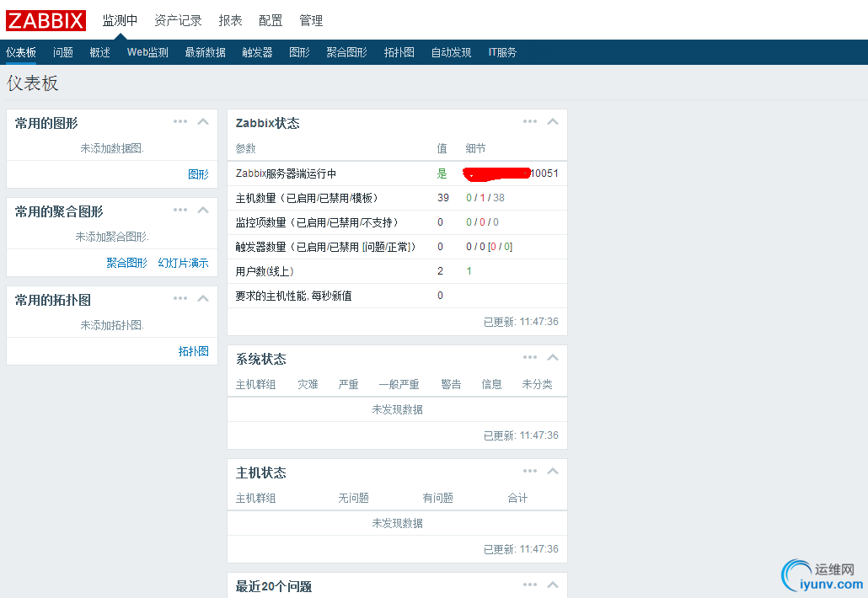Open options menu of 最近20个问题 widget
868x598 pixels.
pyautogui.click(x=530, y=585)
